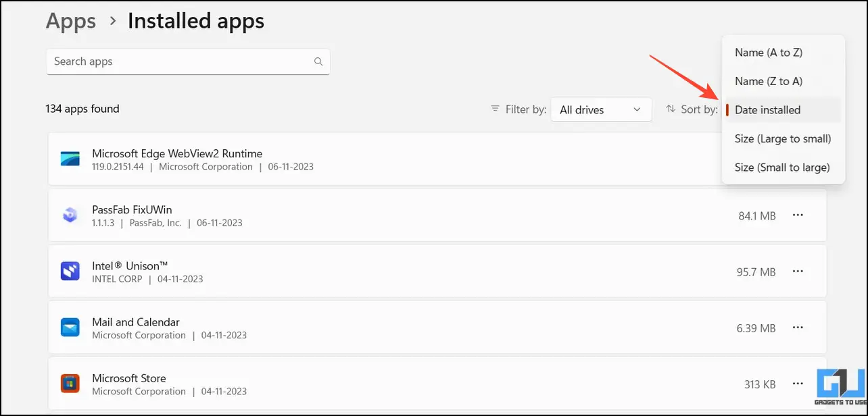This screenshot has height=416, width=868.
Task: Open more options for PassFab FixUWin
Action: coord(798,215)
